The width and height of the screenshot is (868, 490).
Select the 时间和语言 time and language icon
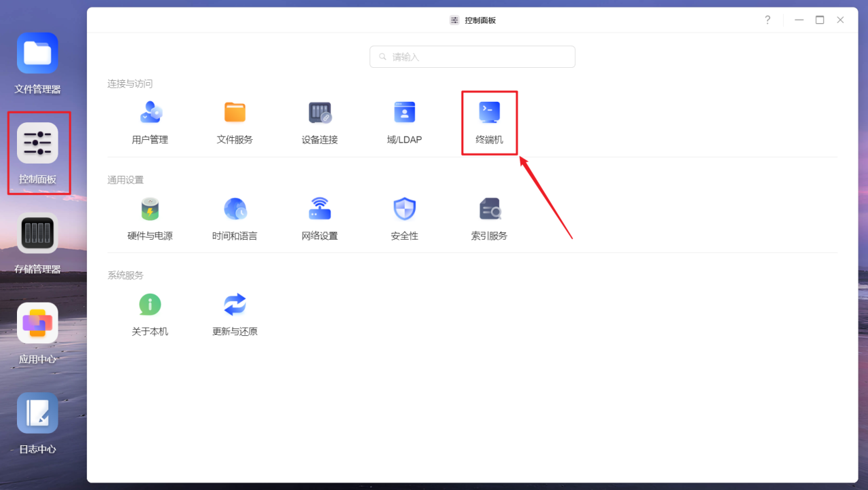coord(235,208)
